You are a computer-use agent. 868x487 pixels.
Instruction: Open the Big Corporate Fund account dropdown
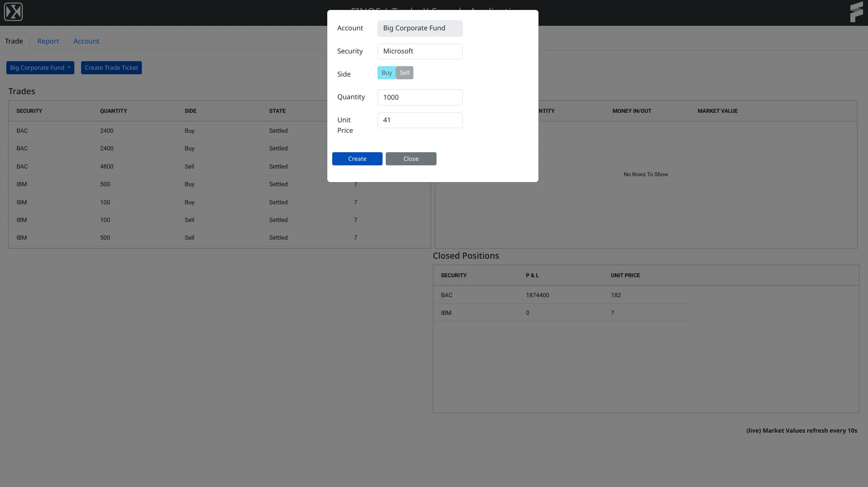tap(40, 68)
